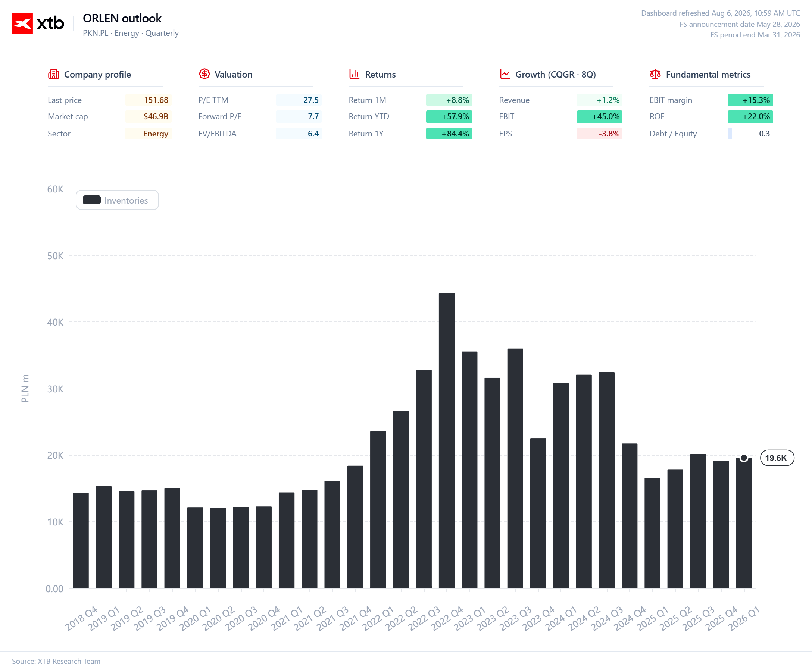Click the 19.6K data label bubble
Screen dimensions: 812x669
tap(777, 458)
